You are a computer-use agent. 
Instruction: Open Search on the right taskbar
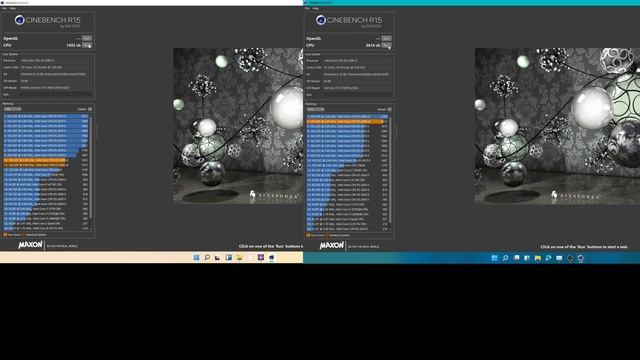tap(505, 258)
